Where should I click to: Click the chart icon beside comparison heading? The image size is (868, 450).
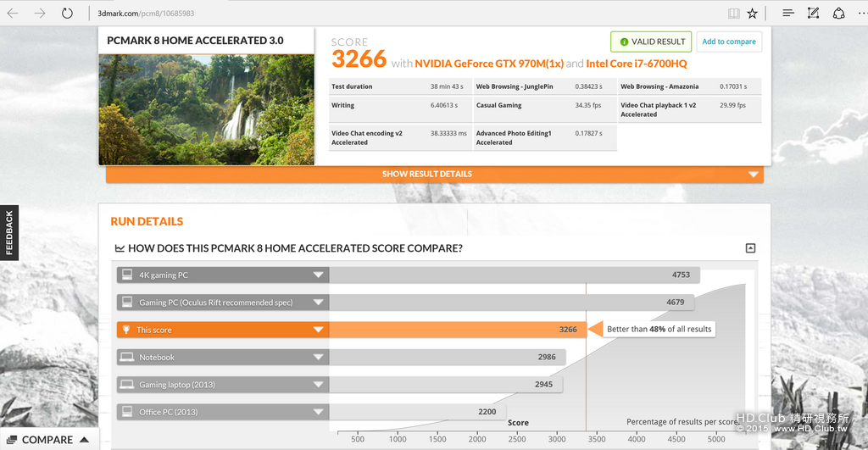click(120, 248)
